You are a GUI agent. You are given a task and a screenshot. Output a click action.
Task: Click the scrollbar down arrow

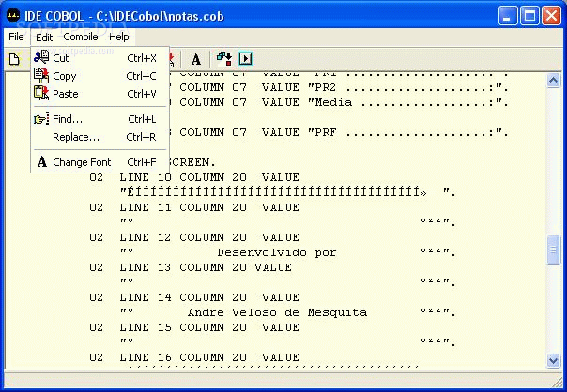pyautogui.click(x=553, y=360)
